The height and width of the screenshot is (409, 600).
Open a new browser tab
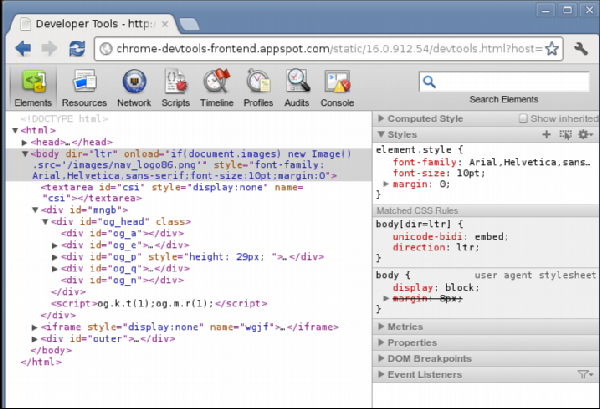(x=189, y=24)
